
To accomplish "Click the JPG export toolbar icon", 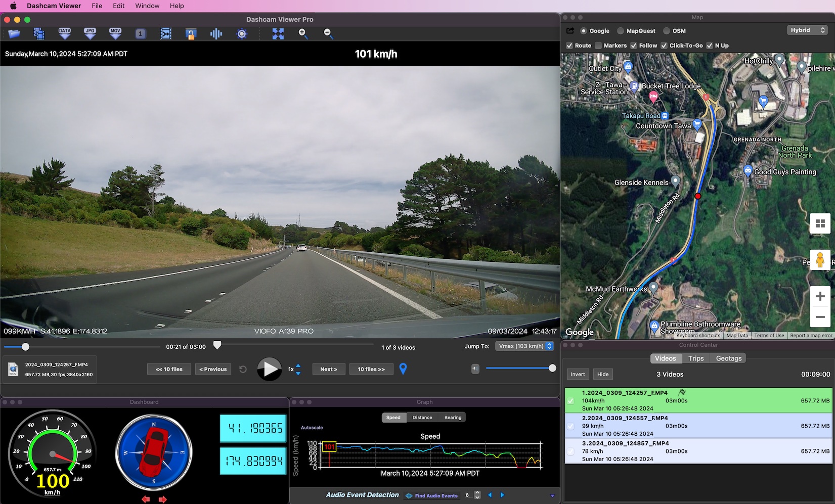I will coord(90,34).
